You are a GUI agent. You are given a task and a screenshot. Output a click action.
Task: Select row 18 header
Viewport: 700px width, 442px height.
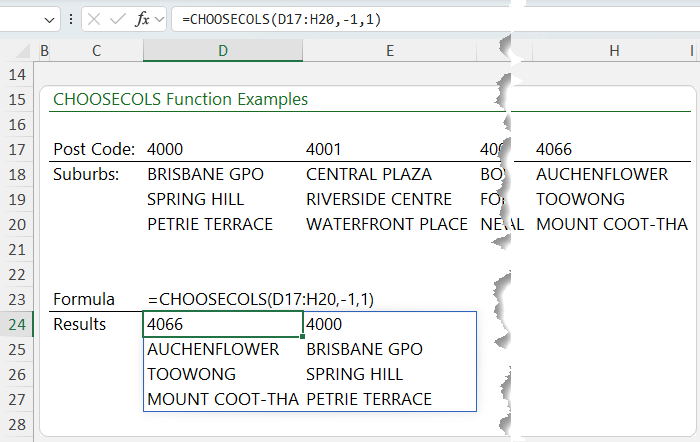pos(17,174)
